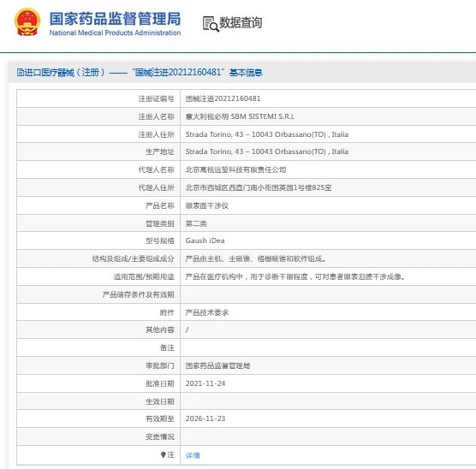Click the 代理人名称 label
476x469 pixels.
[157, 169]
